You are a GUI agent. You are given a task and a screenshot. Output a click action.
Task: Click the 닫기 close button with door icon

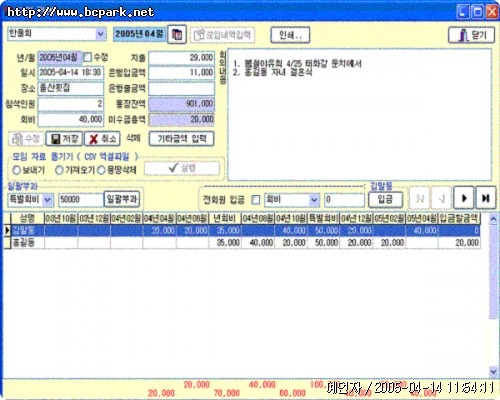pyautogui.click(x=471, y=35)
